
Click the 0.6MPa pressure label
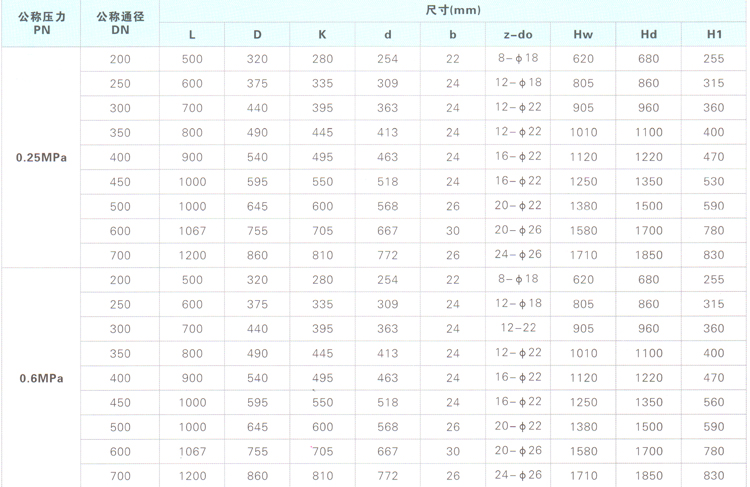point(41,378)
